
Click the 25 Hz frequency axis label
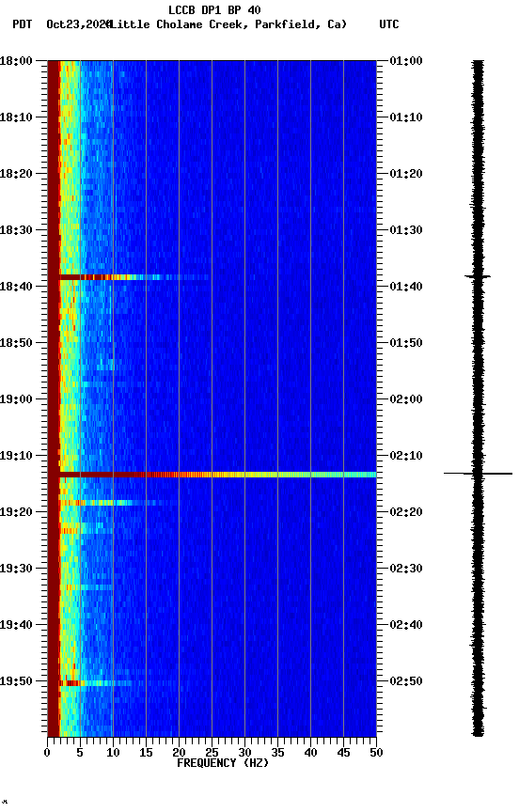pyautogui.click(x=212, y=753)
